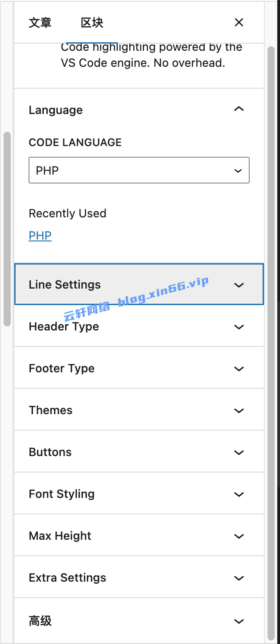
Task: Click the Font Styling chevron icon
Action: 239,494
